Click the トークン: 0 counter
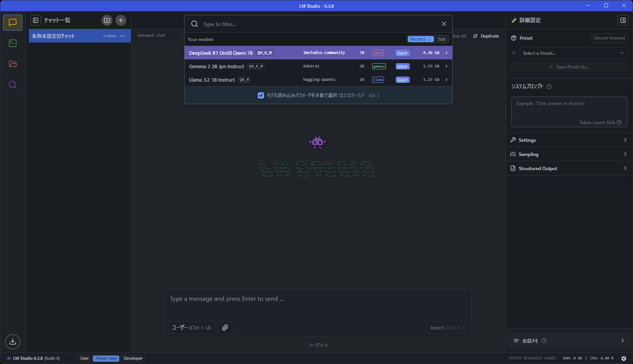 point(318,345)
